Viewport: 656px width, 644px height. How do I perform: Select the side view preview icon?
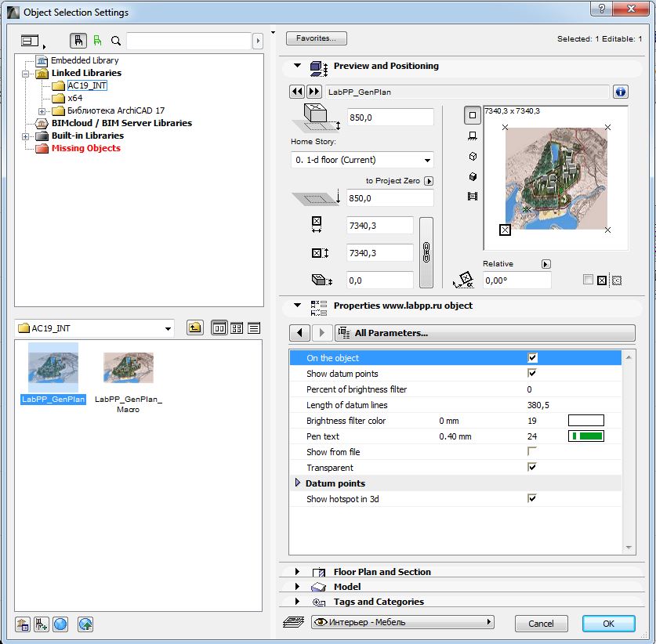(473, 136)
